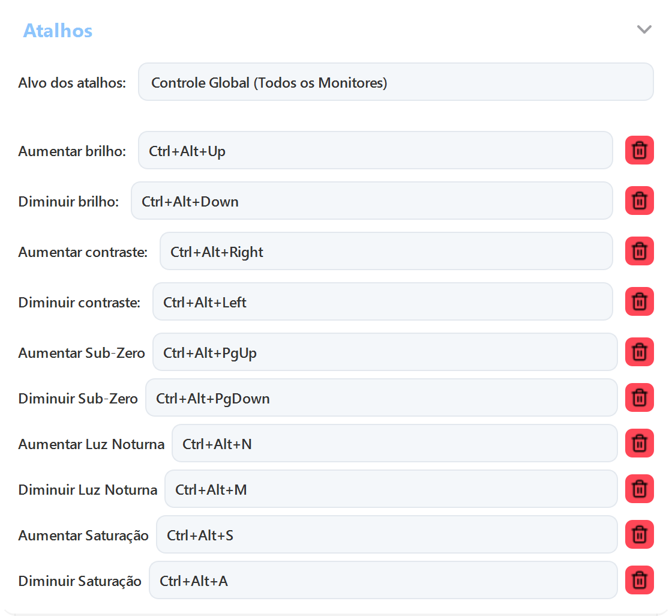Click the 'Aumentar contraste:' label
Viewport: 672px width, 616px height.
click(83, 252)
